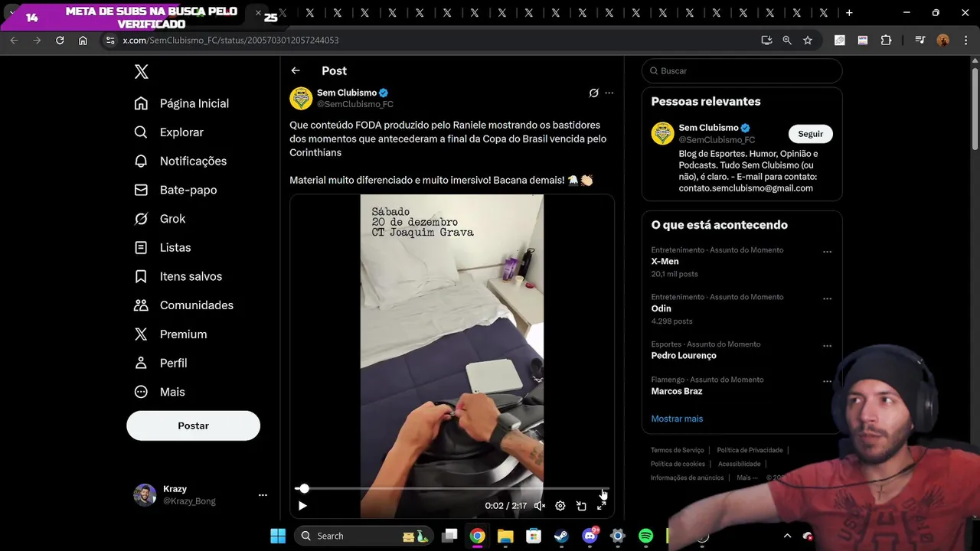This screenshot has width=980, height=551.
Task: Open the Odin trending topic
Action: coord(661,308)
